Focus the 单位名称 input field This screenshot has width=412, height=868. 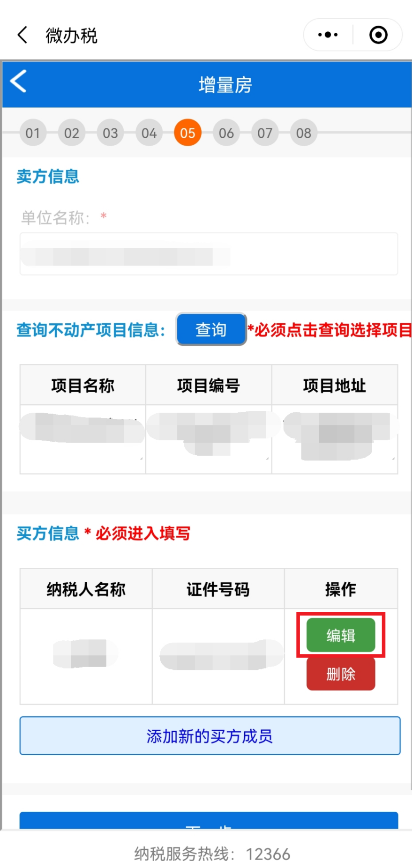coord(209,254)
